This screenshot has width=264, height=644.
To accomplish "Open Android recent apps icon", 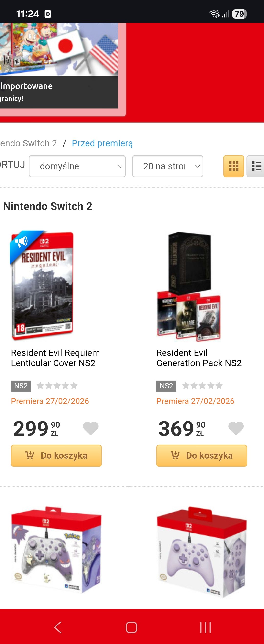I will click(205, 627).
